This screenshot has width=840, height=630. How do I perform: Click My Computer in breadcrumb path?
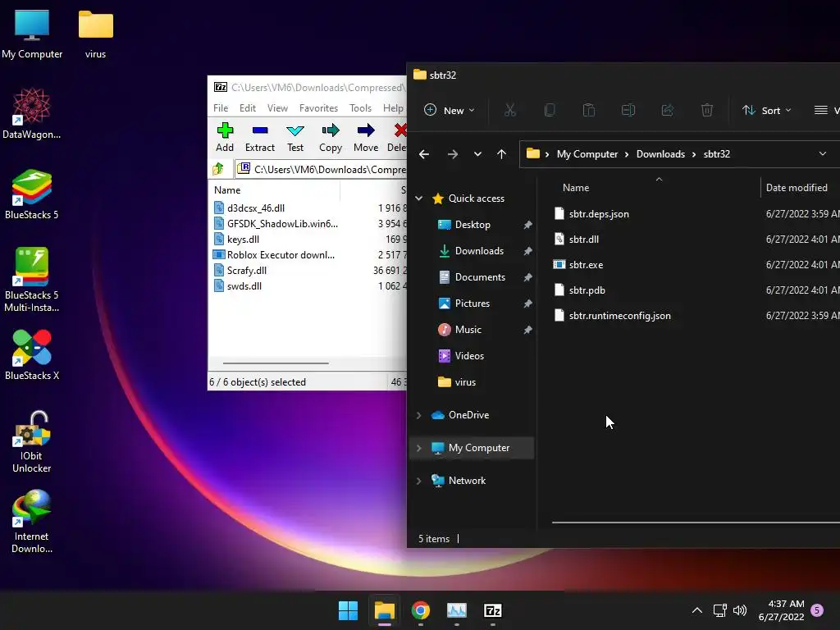pyautogui.click(x=587, y=154)
